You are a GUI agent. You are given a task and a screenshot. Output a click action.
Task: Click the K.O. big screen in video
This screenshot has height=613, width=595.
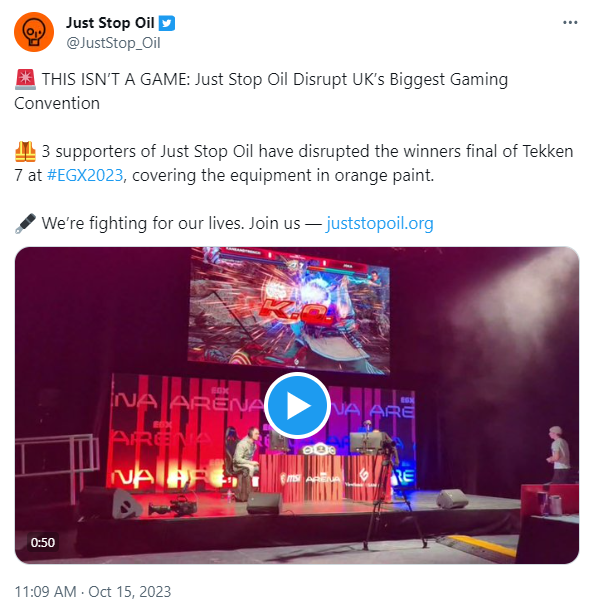pos(289,310)
